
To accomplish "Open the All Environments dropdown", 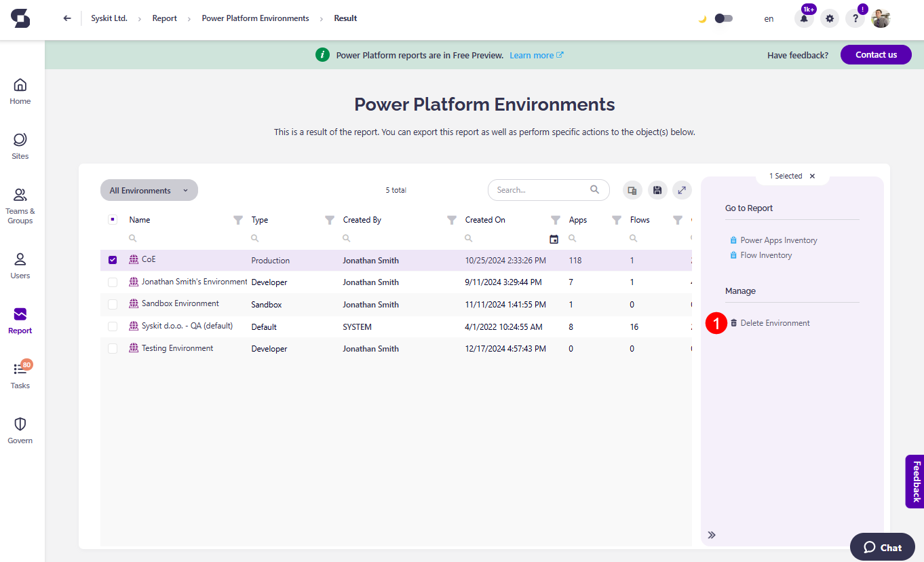I will (149, 190).
